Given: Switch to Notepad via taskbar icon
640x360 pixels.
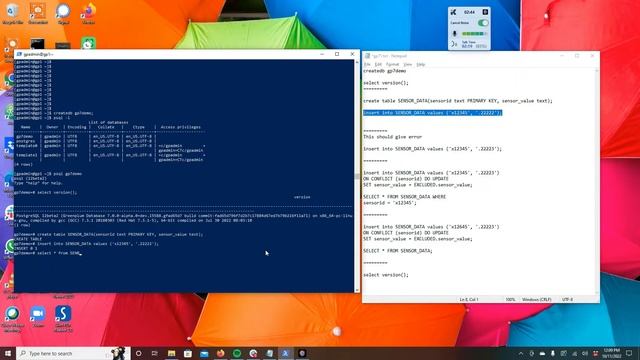Looking at the screenshot, I should (269, 353).
